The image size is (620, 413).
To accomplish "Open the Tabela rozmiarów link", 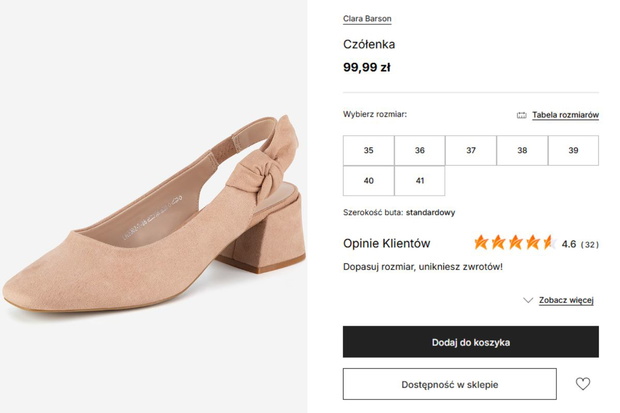I will click(565, 115).
